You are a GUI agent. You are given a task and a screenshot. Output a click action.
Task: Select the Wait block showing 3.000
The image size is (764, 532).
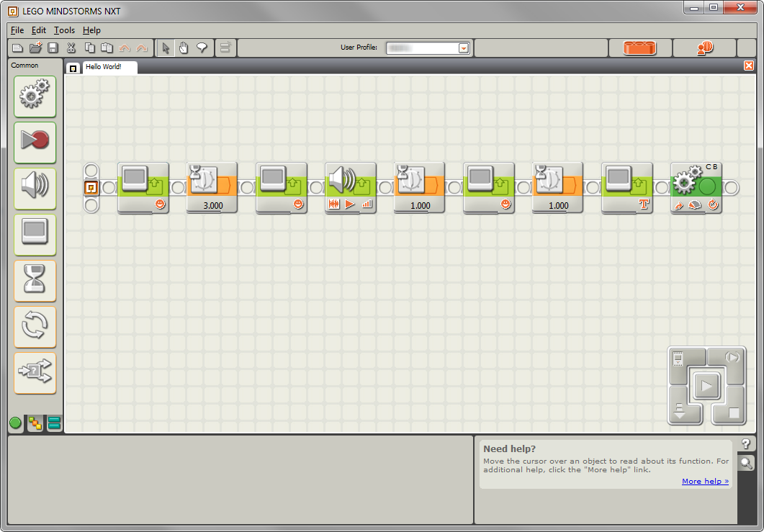click(212, 188)
